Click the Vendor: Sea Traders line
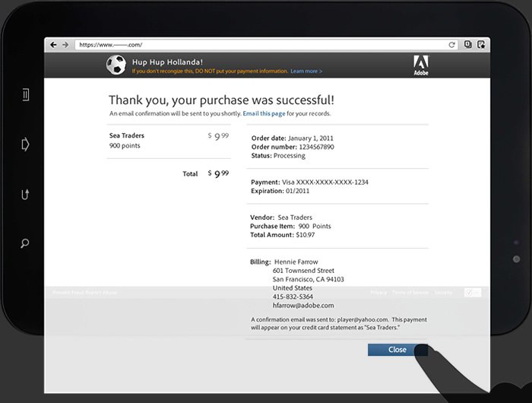Image resolution: width=532 pixels, height=403 pixels. (x=281, y=217)
